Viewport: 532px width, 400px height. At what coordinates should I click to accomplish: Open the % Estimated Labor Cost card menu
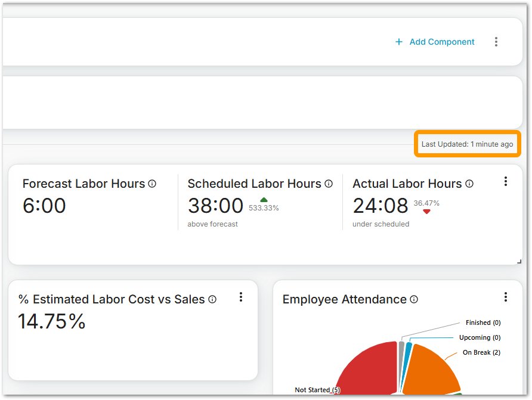(x=241, y=297)
